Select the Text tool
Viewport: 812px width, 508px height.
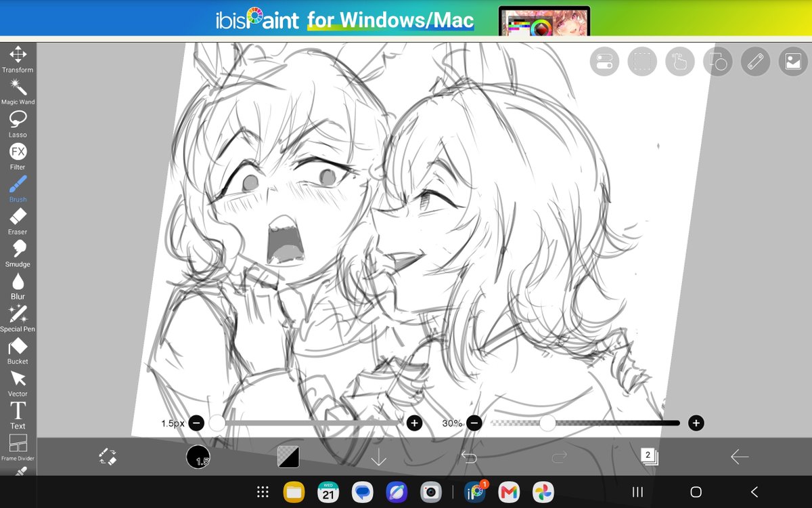[x=18, y=416]
